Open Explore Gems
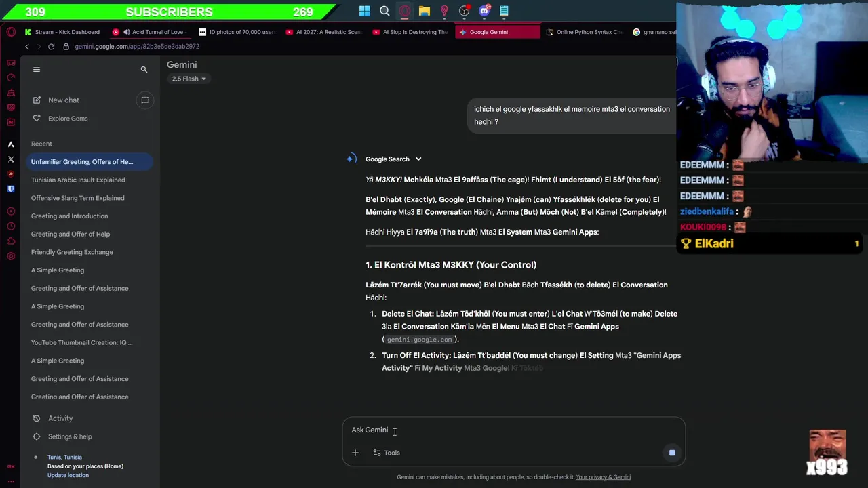Image resolution: width=868 pixels, height=488 pixels. point(68,119)
